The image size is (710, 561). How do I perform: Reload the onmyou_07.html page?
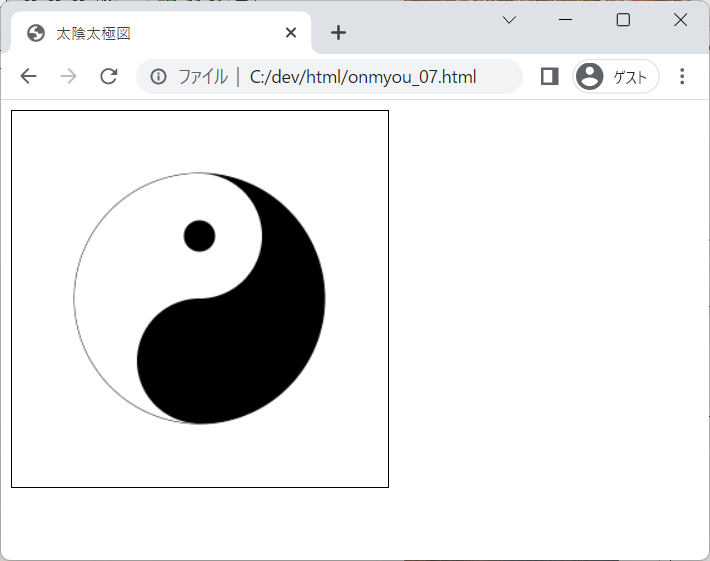click(109, 76)
